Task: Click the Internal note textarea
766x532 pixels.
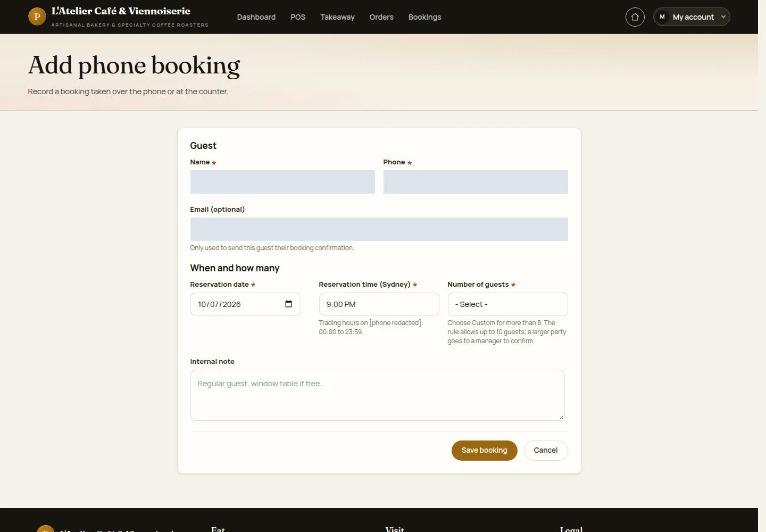Action: tap(378, 395)
